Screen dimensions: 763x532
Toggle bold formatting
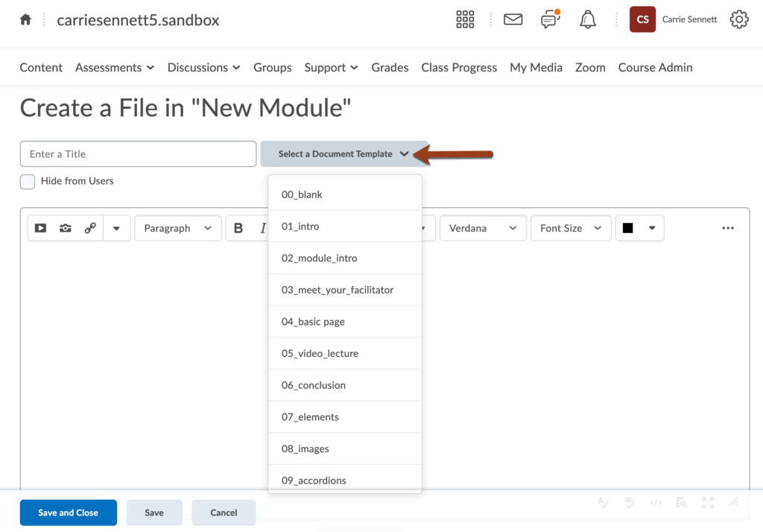tap(238, 228)
